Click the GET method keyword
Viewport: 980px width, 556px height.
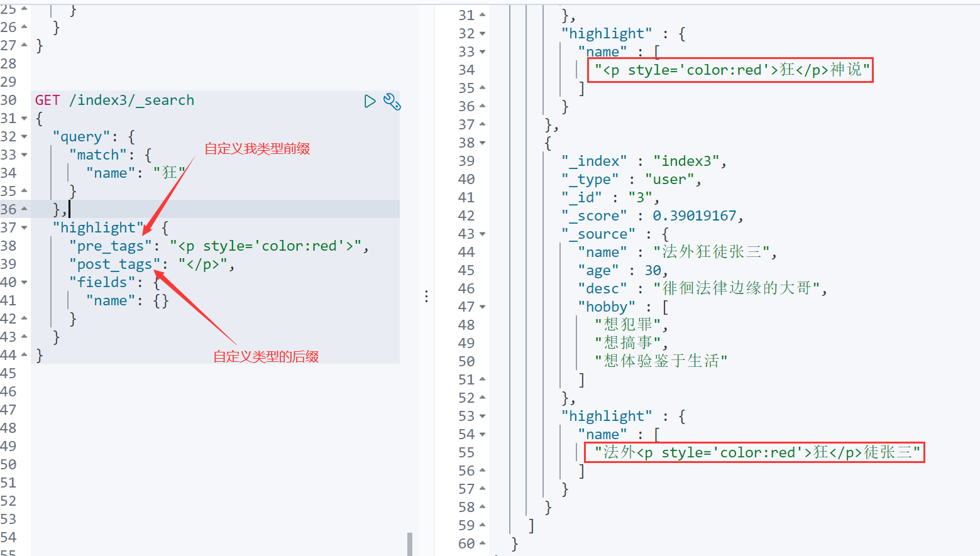pos(48,101)
